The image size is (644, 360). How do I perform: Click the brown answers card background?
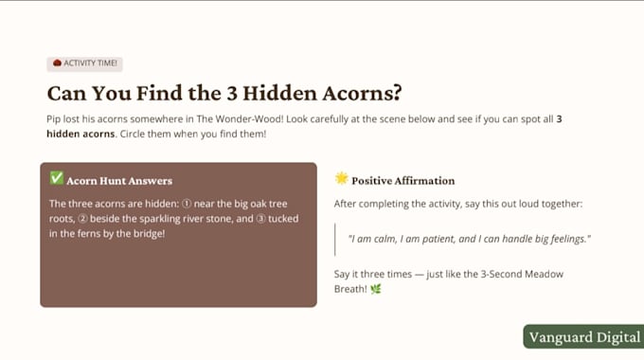tap(178, 273)
